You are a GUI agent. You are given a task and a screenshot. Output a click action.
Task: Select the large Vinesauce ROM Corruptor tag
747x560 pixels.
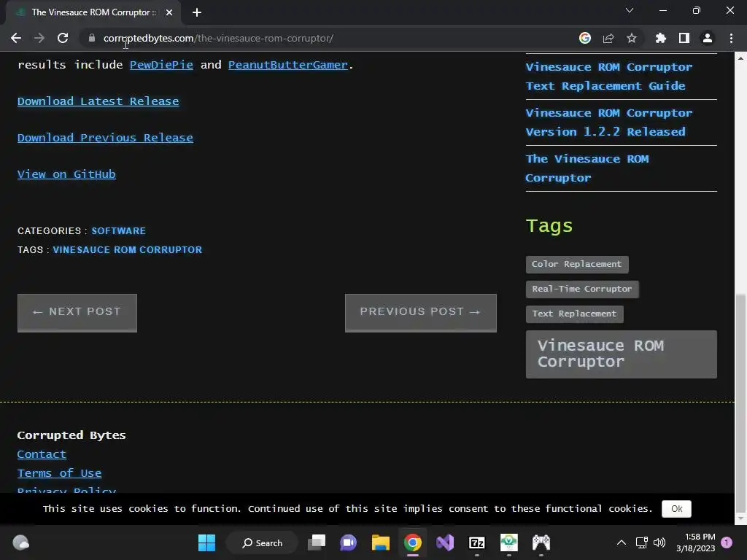tap(622, 354)
